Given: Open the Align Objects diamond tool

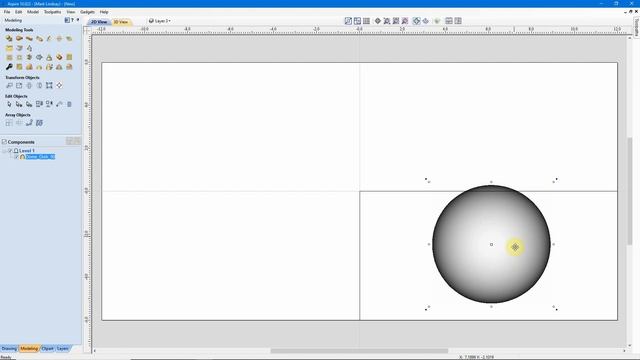Looking at the screenshot, I should (x=59, y=86).
